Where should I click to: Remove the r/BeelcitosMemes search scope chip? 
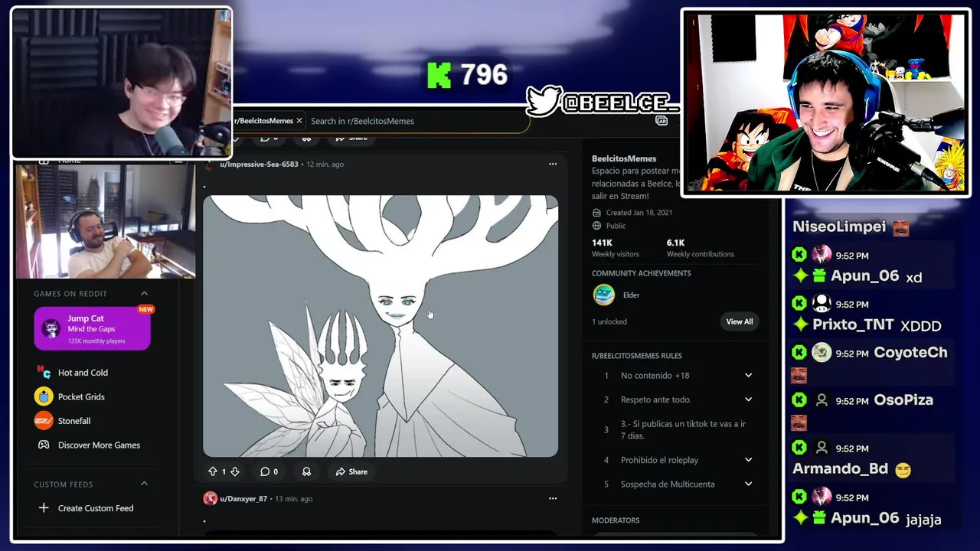coord(299,121)
